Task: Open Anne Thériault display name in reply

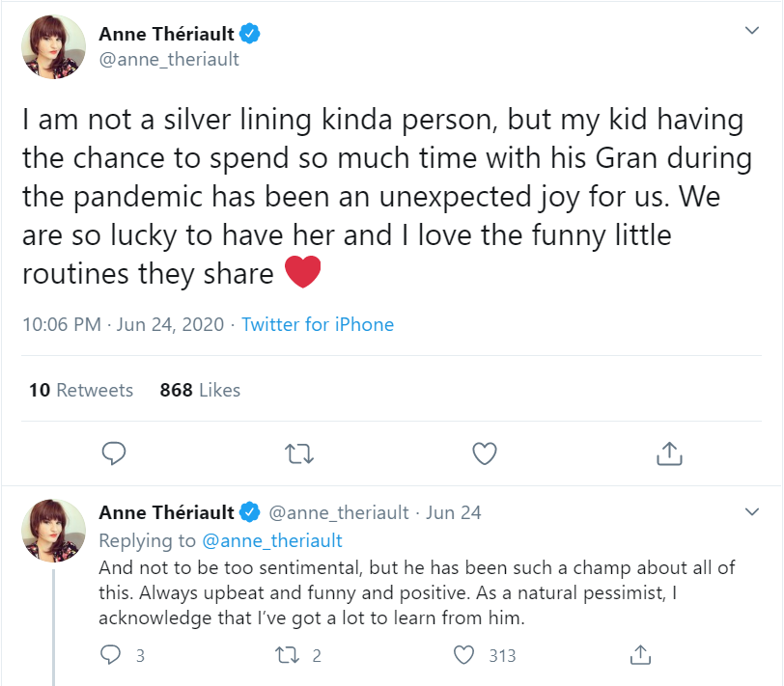Action: [x=167, y=512]
